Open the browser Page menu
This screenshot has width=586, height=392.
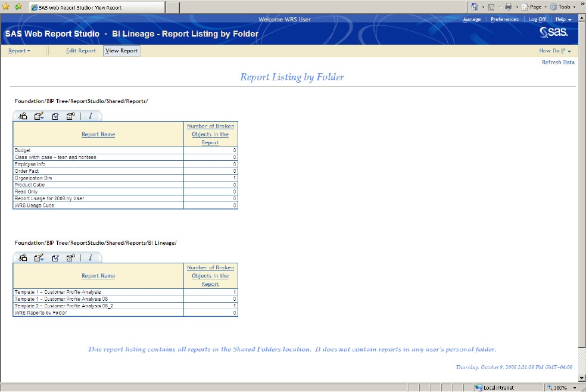pos(534,7)
